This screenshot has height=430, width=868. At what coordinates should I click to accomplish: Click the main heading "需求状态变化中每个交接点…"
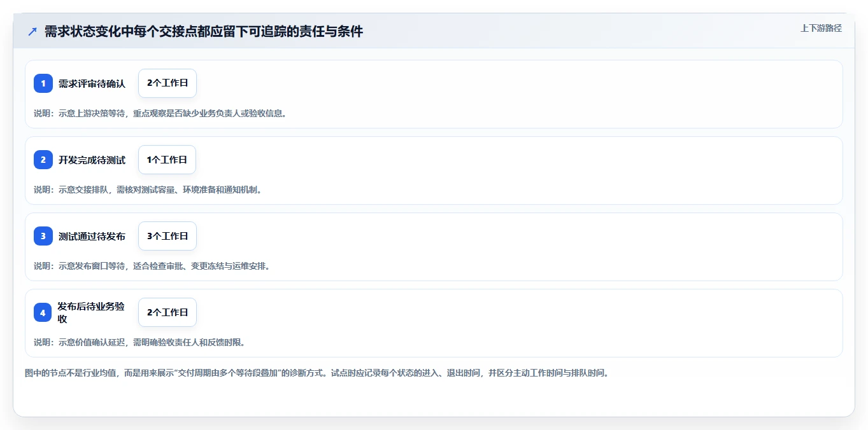click(x=204, y=31)
